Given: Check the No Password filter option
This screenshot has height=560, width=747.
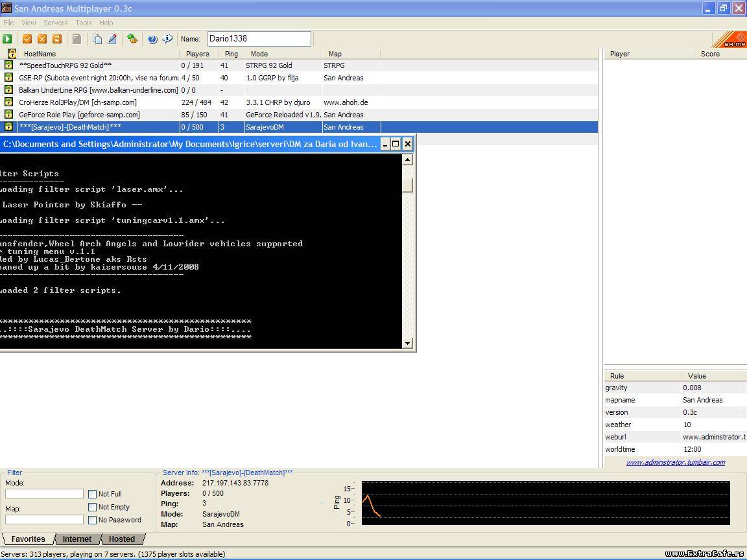Looking at the screenshot, I should (x=92, y=520).
